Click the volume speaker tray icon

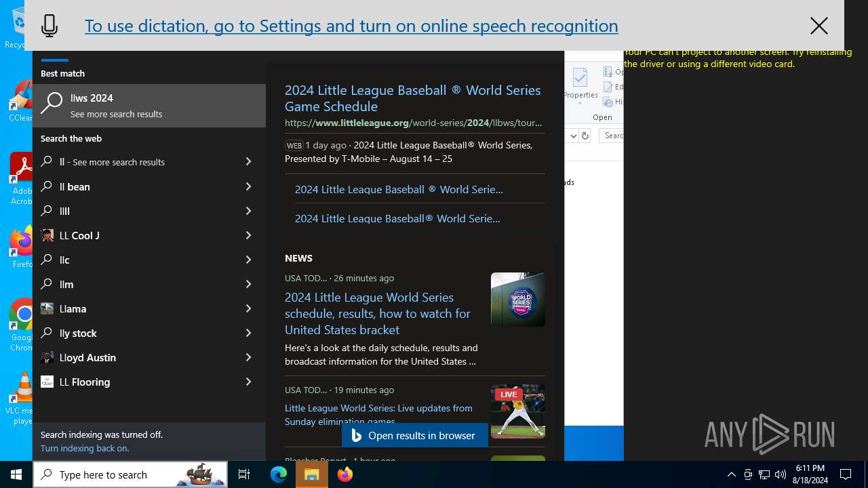(781, 474)
